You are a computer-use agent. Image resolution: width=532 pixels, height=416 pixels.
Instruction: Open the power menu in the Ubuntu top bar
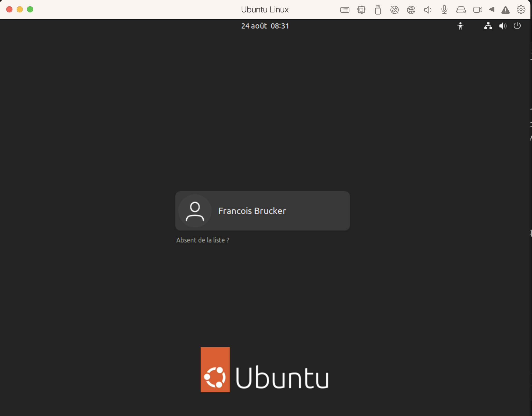click(x=517, y=26)
